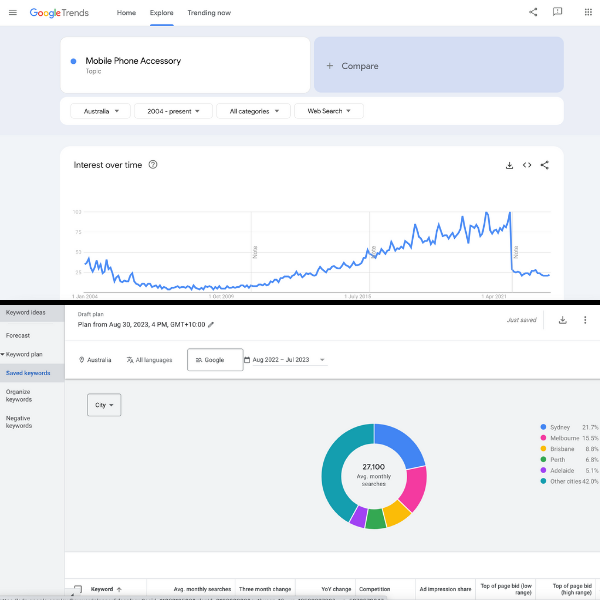Open the Trending now tab

(209, 13)
